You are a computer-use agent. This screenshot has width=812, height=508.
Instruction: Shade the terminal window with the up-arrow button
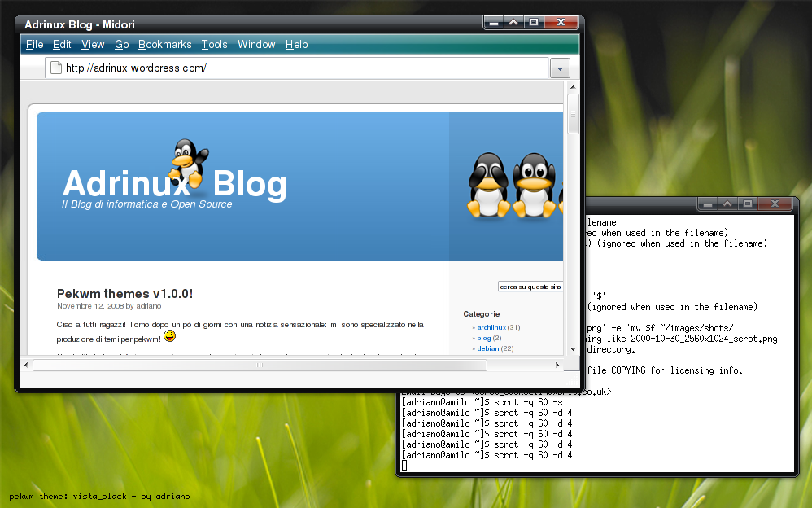(x=727, y=204)
